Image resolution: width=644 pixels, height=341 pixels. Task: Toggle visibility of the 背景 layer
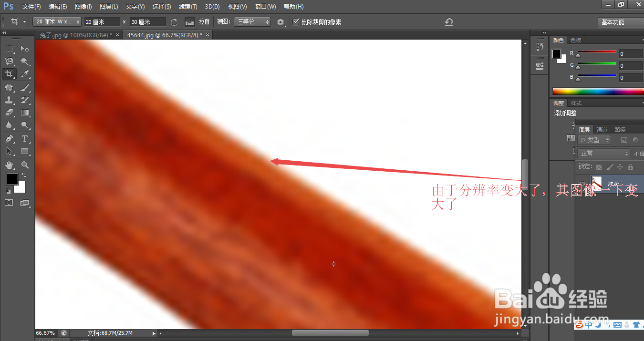583,184
